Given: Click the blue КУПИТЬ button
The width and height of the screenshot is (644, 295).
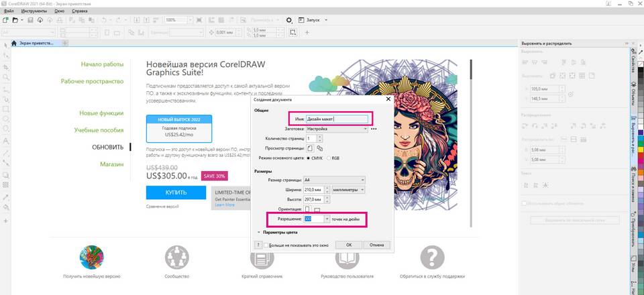Looking at the screenshot, I should click(176, 192).
